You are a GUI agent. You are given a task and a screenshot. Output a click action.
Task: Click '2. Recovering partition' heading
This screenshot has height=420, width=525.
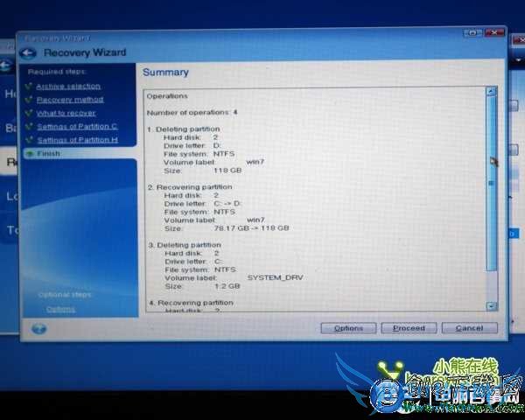[190, 187]
